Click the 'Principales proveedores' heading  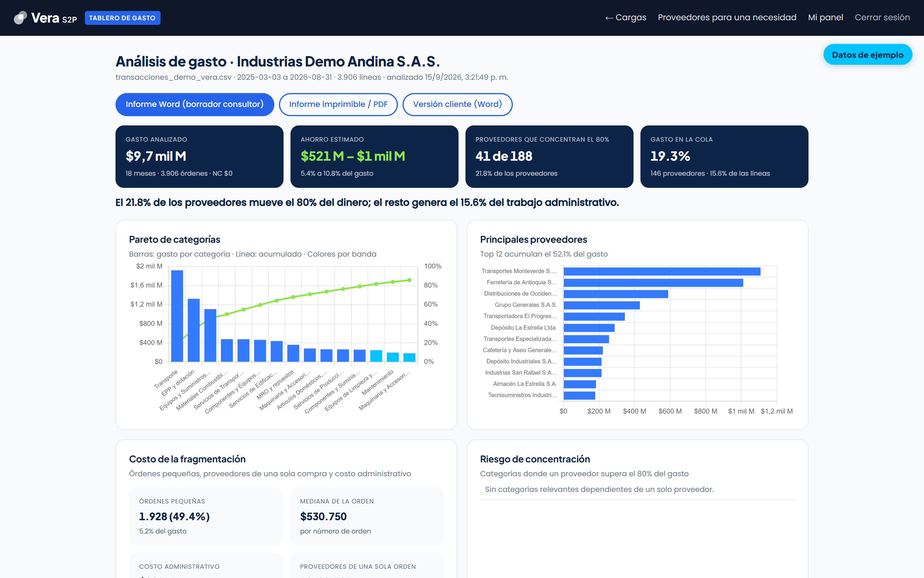(533, 239)
